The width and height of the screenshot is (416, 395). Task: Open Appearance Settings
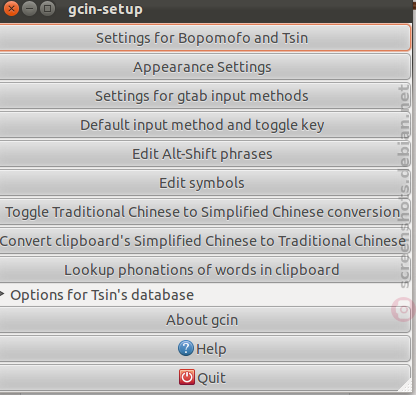(205, 67)
